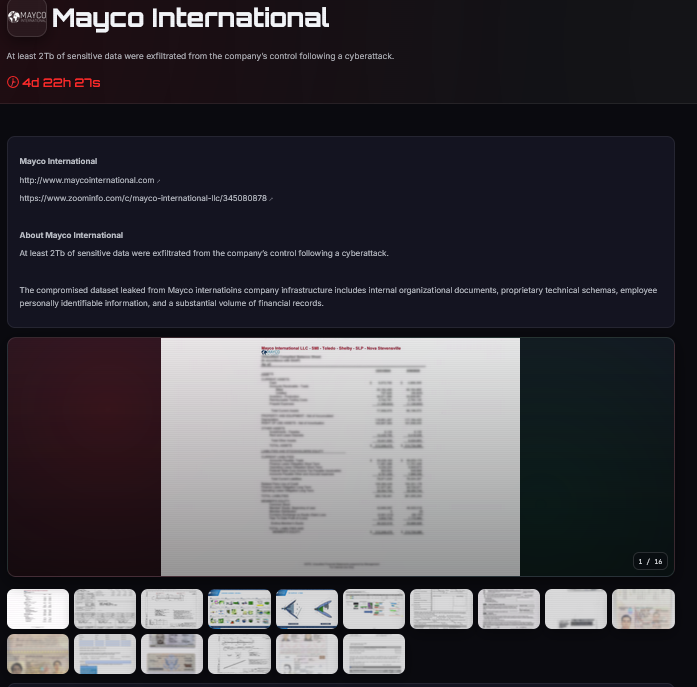Select the third thumbnail with technical drawing
The width and height of the screenshot is (697, 687).
pos(172,609)
